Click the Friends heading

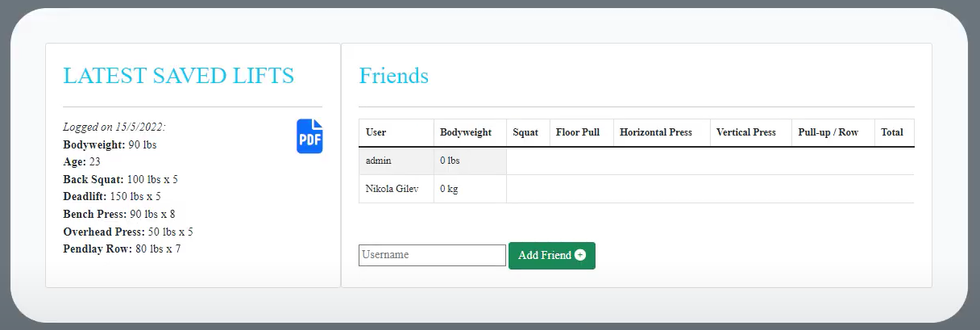(x=393, y=76)
